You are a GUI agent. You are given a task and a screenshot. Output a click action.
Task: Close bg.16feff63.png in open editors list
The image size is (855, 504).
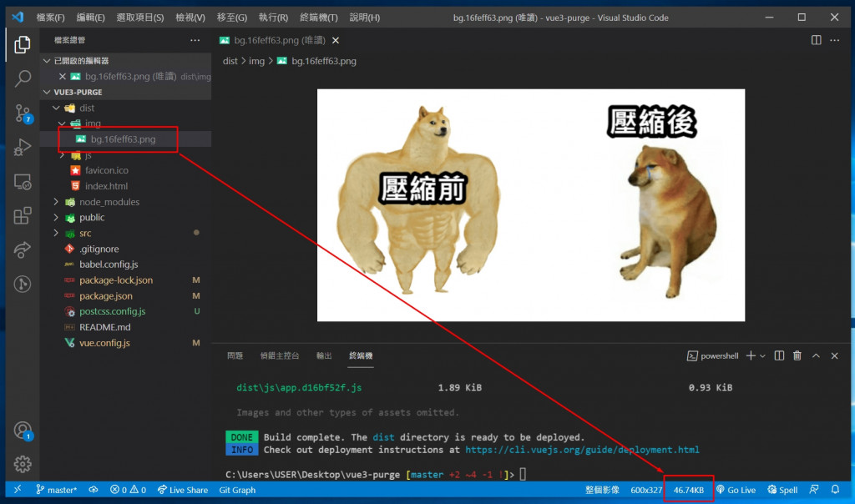[62, 76]
